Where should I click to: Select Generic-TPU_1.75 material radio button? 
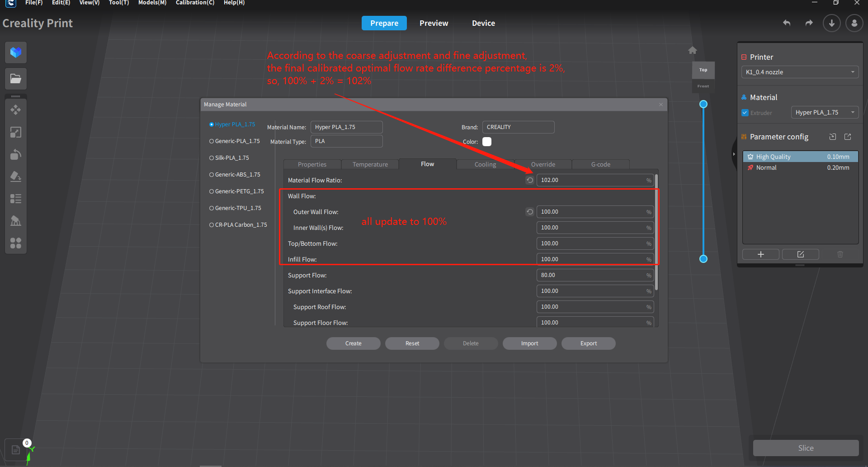point(212,208)
